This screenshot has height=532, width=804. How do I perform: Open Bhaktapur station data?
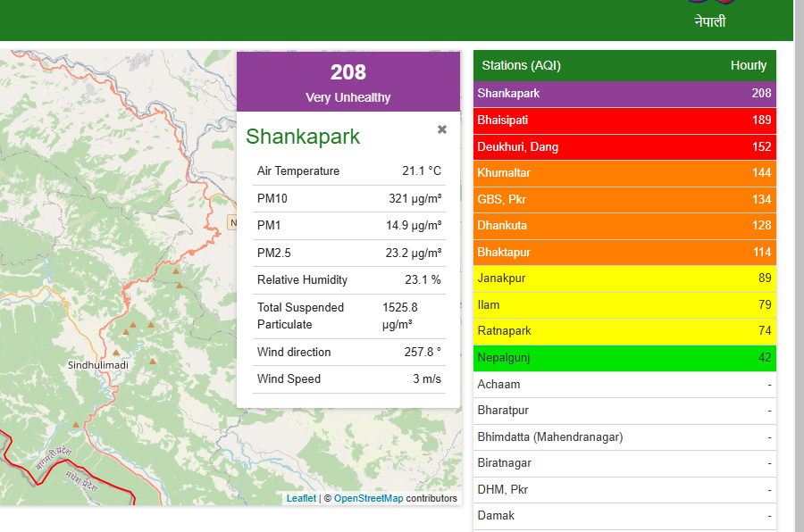tap(624, 252)
